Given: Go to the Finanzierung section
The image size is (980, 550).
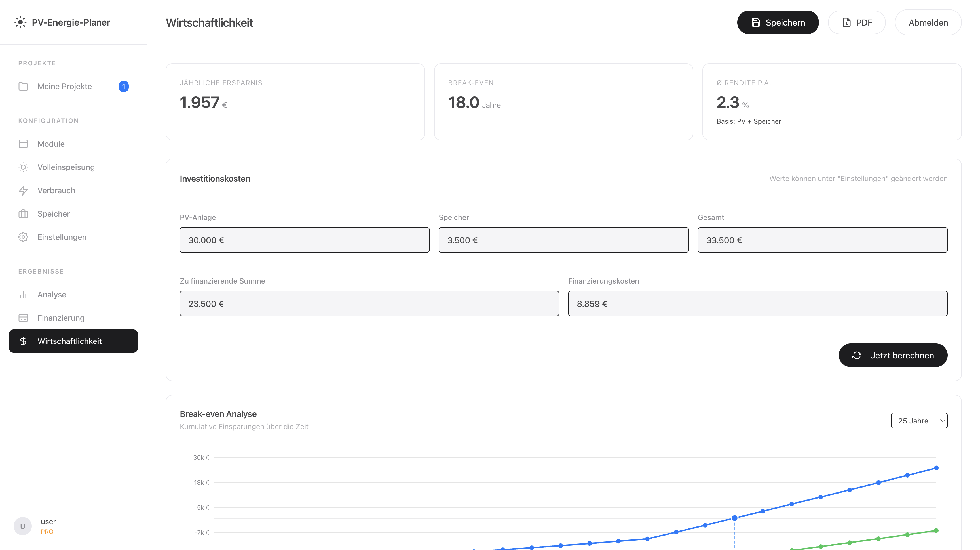Looking at the screenshot, I should click(61, 318).
